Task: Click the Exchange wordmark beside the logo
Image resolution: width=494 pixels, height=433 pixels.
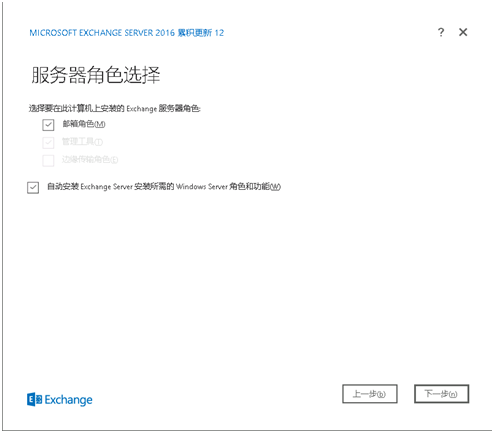Action: (68, 400)
